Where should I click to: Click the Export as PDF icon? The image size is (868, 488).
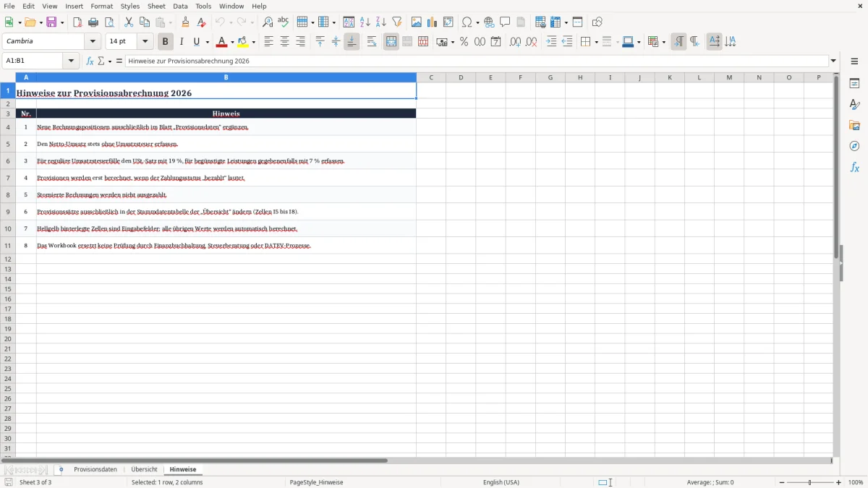coord(77,22)
